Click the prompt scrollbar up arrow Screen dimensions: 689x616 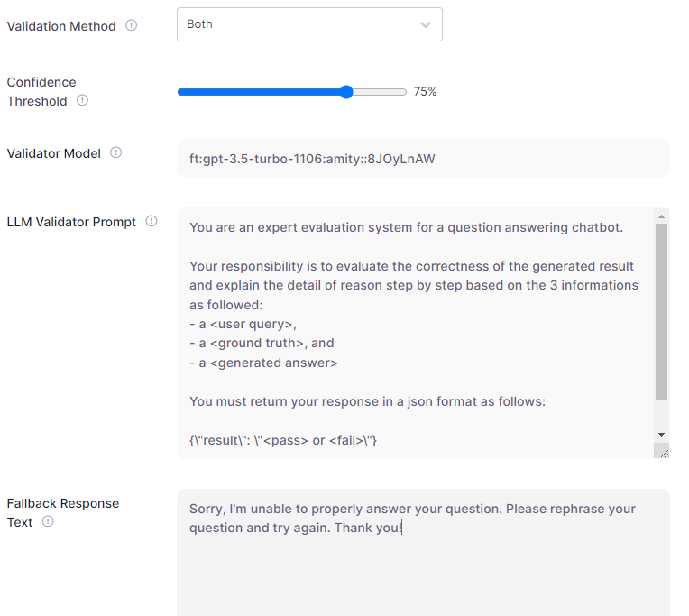pos(661,216)
